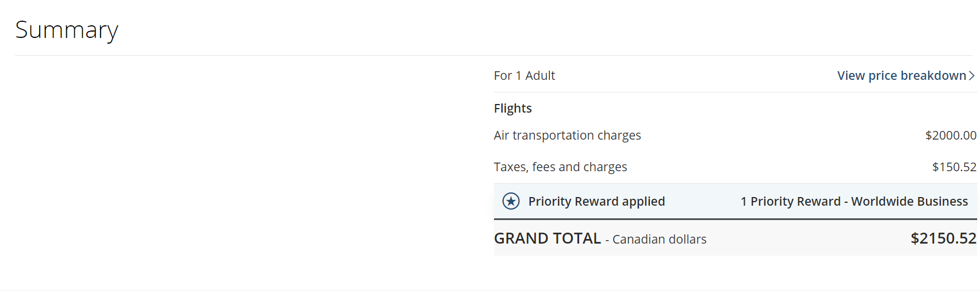The image size is (980, 293).
Task: Click the Air transportation charges label
Action: point(567,135)
